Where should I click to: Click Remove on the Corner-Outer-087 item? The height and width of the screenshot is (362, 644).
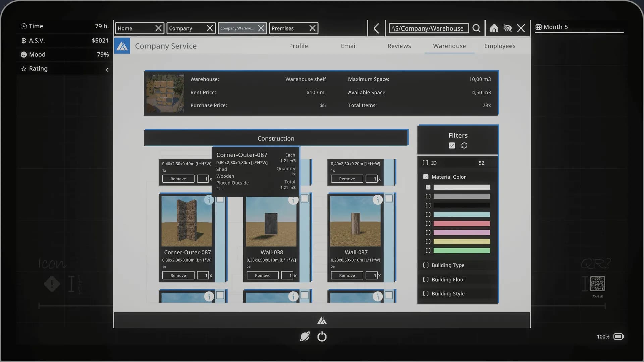point(178,275)
